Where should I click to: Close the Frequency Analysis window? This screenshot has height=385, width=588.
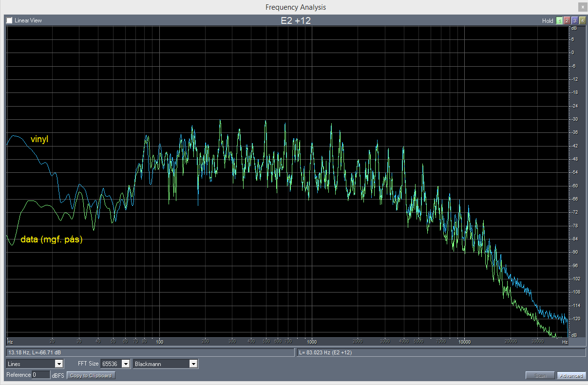(x=583, y=7)
